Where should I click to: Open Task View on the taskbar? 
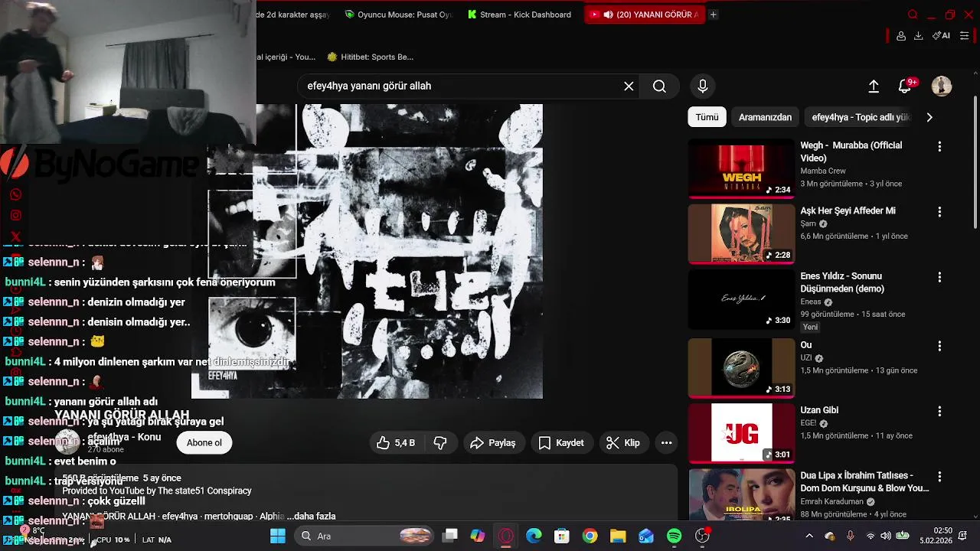tap(450, 536)
